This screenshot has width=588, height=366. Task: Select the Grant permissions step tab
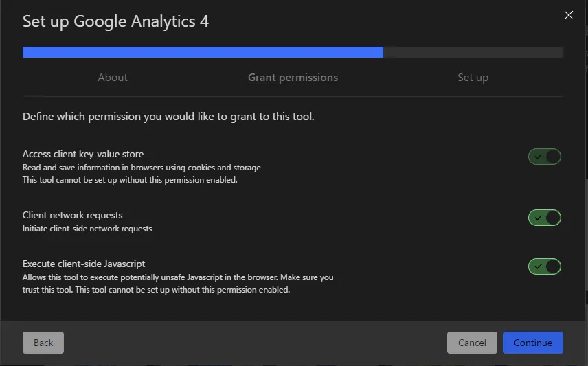click(293, 78)
